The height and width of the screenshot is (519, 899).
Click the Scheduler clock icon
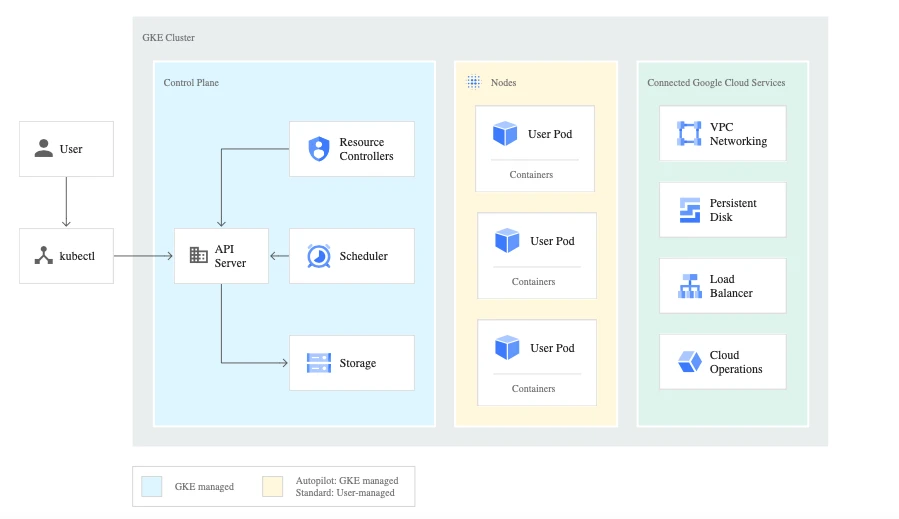pyautogui.click(x=319, y=256)
